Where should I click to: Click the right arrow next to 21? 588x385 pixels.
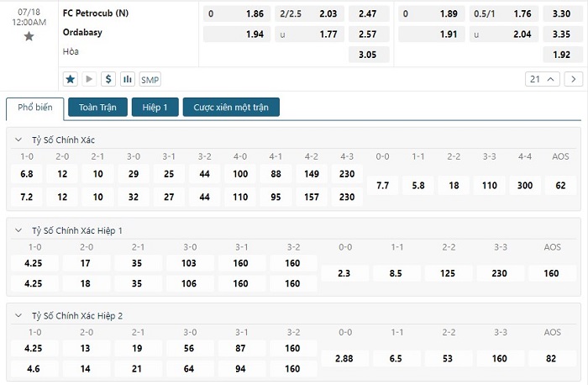point(574,79)
